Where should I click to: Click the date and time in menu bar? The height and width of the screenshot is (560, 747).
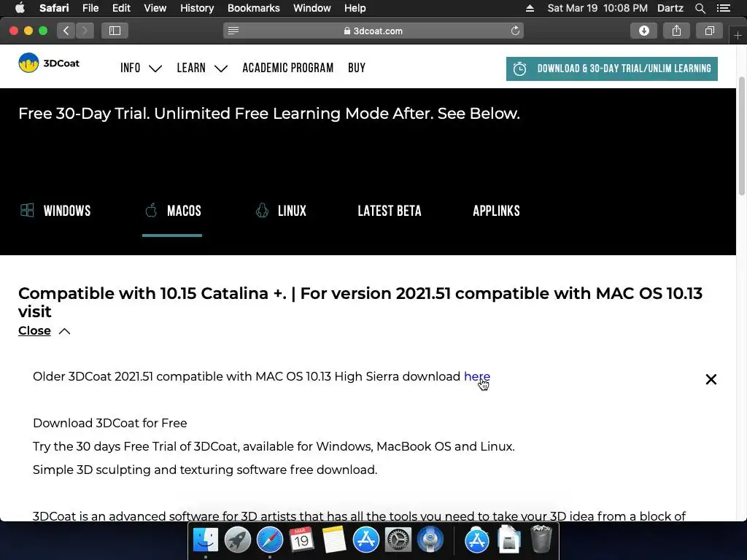[597, 8]
